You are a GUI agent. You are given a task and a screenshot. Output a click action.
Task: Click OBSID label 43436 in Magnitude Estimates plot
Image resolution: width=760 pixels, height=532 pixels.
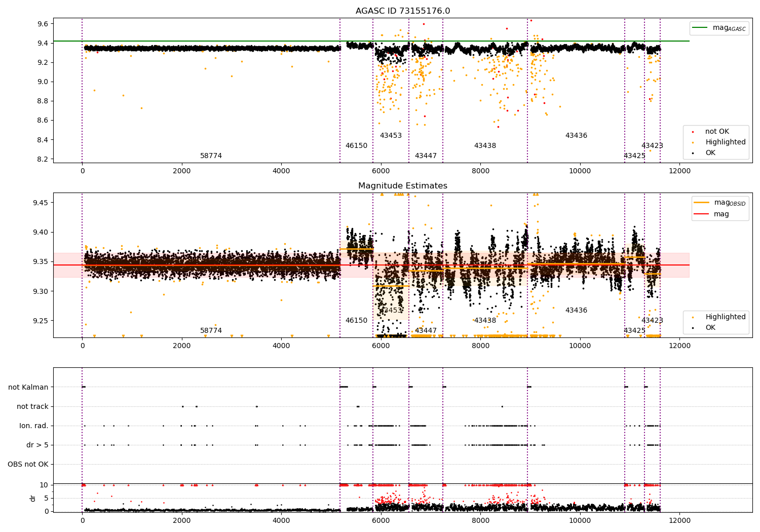tap(576, 311)
